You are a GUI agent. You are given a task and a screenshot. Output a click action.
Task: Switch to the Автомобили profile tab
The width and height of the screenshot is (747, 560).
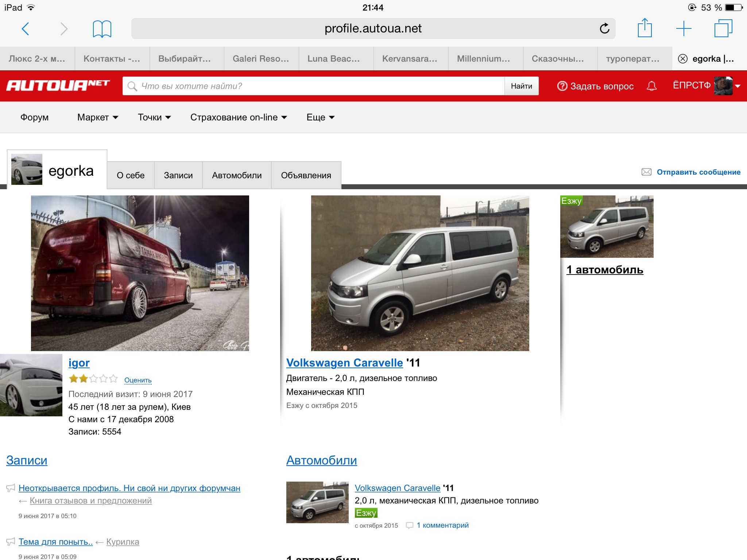click(x=237, y=175)
